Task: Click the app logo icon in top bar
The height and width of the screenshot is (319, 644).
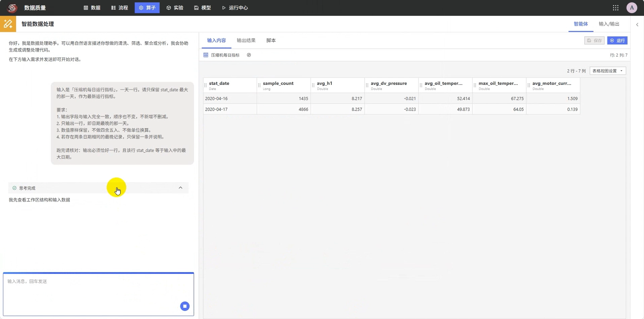Action: 12,8
